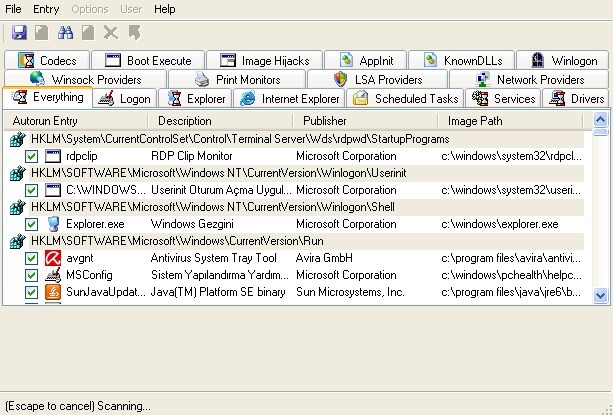Click the scrollbar down arrow
The image size is (613, 415).
(600, 295)
